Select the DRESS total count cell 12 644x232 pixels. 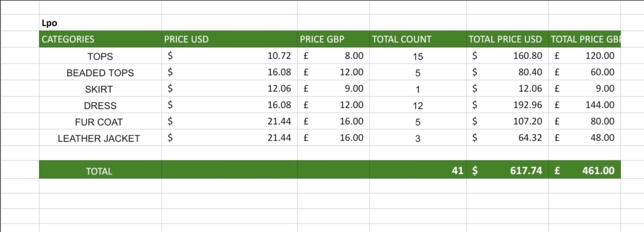coord(418,105)
